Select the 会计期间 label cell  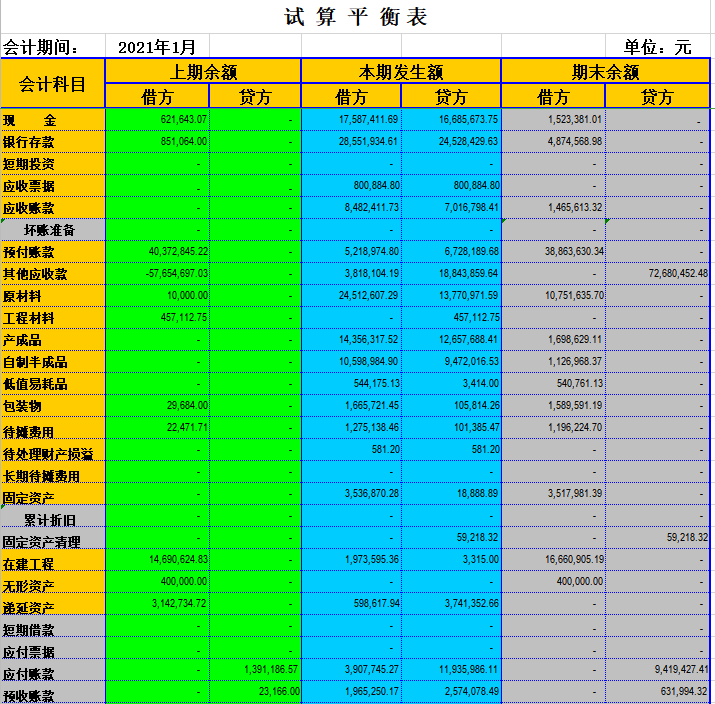click(x=53, y=47)
